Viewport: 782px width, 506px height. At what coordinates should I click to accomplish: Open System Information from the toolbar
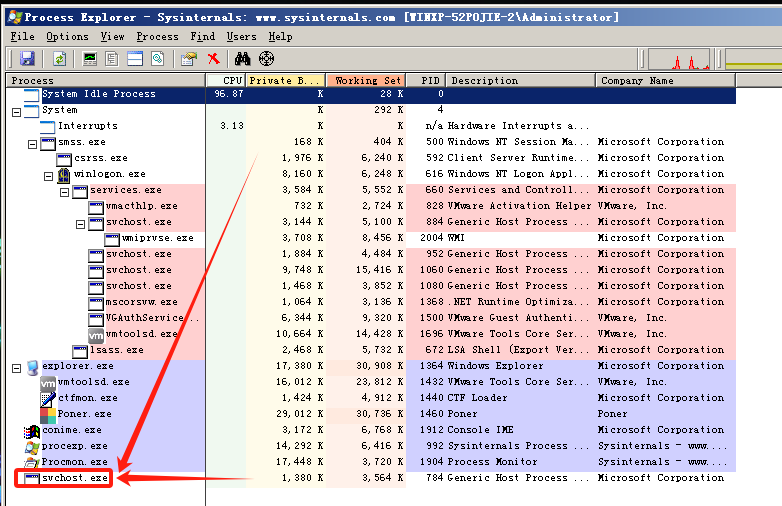(90, 59)
